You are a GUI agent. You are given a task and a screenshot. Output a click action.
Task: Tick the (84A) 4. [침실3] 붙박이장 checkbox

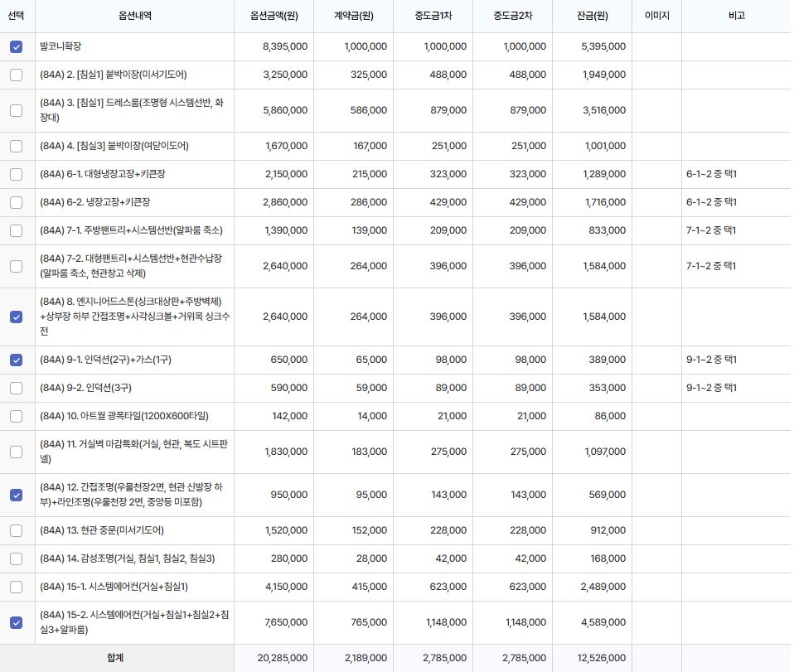click(x=17, y=147)
